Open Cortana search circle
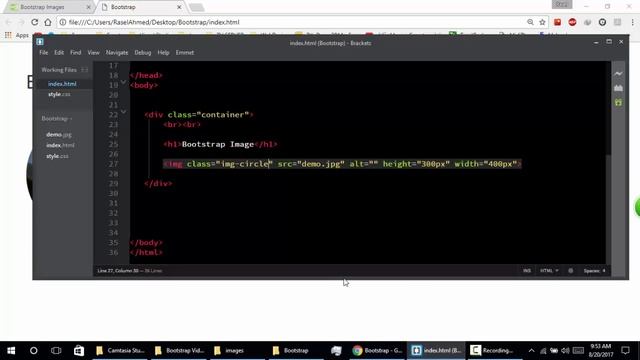640x360 pixels. tap(33, 351)
